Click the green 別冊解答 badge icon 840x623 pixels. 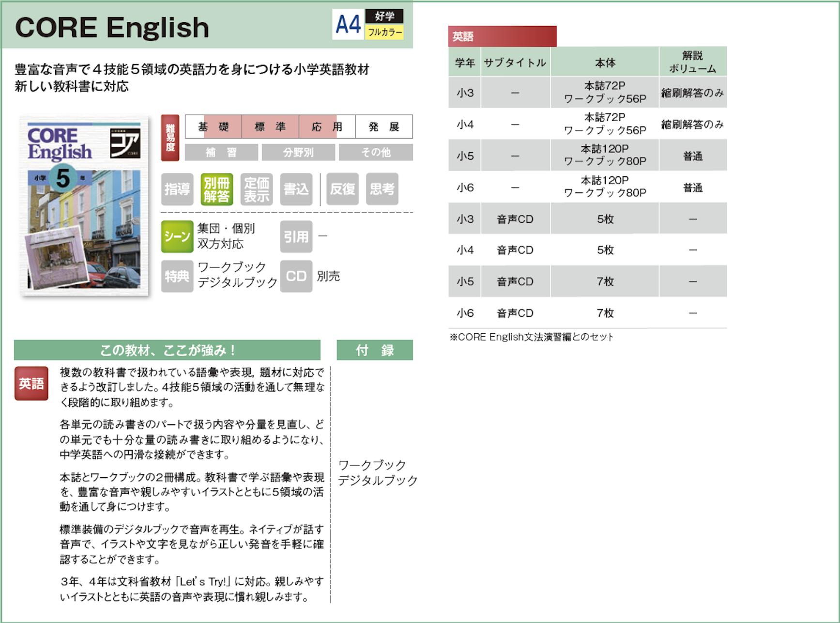coord(216,189)
